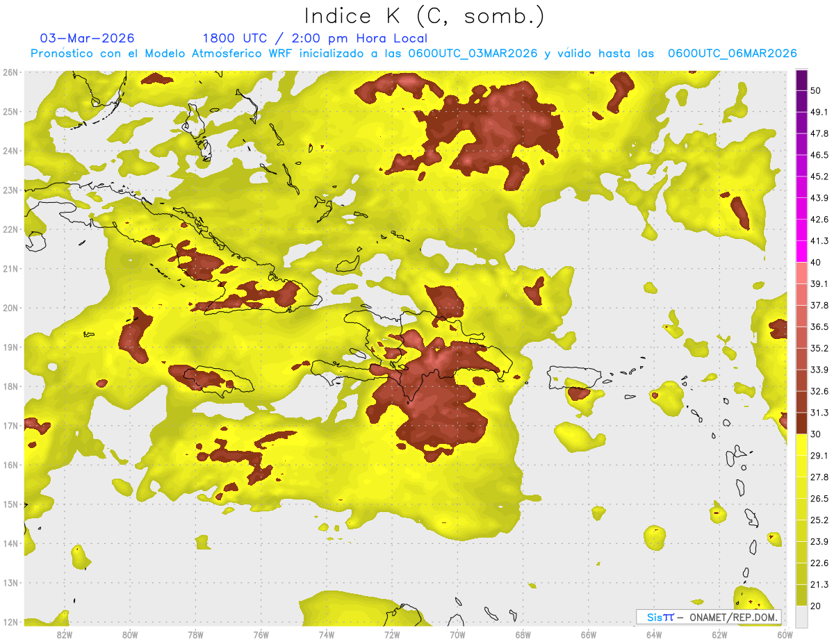Image resolution: width=834 pixels, height=644 pixels.
Task: Click latitude label "18N"
Action: (x=10, y=386)
